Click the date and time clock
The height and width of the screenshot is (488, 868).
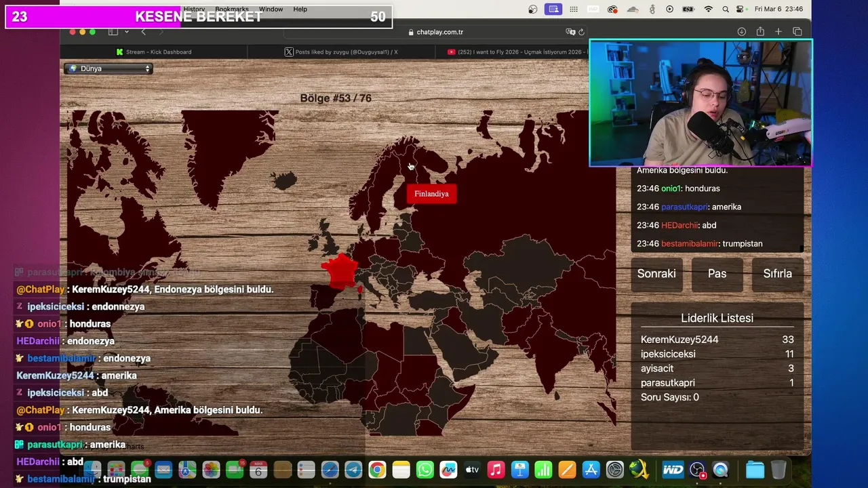[x=778, y=9]
